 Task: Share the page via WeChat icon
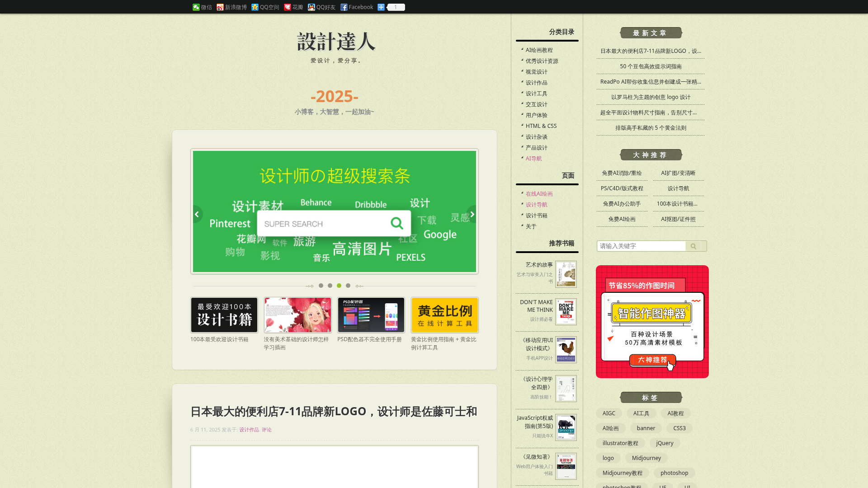pos(196,7)
